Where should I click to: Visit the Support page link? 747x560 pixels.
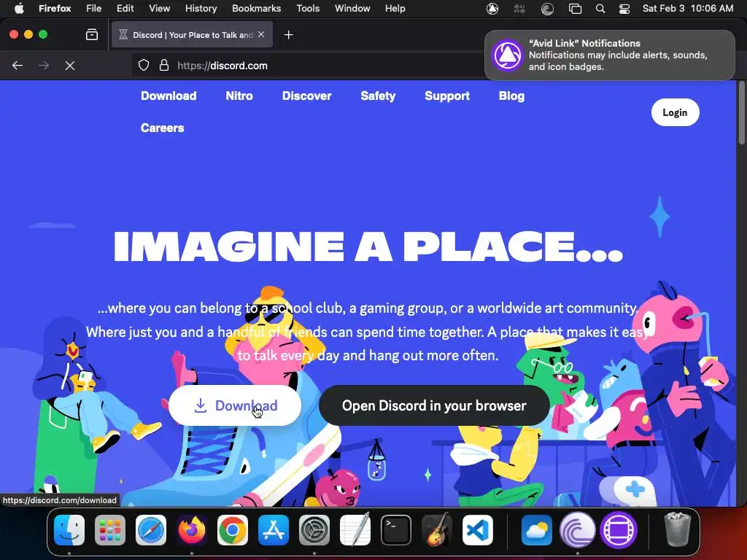447,96
